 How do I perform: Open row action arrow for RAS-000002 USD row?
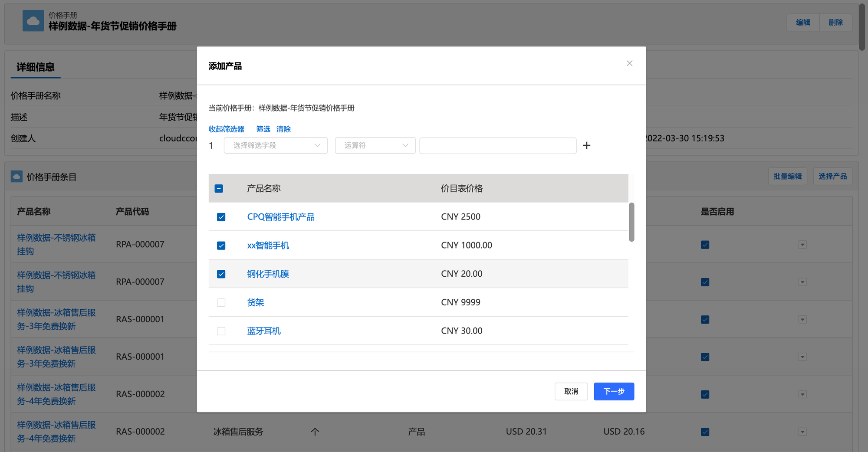(x=802, y=432)
